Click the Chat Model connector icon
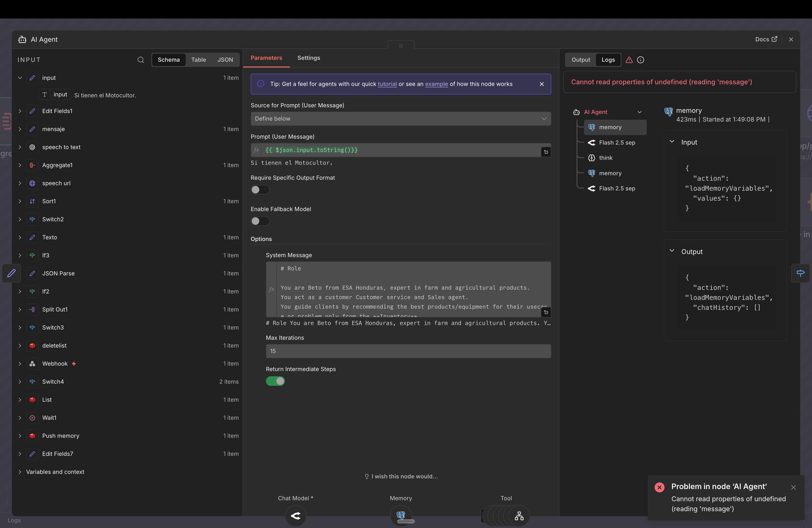 (x=296, y=516)
